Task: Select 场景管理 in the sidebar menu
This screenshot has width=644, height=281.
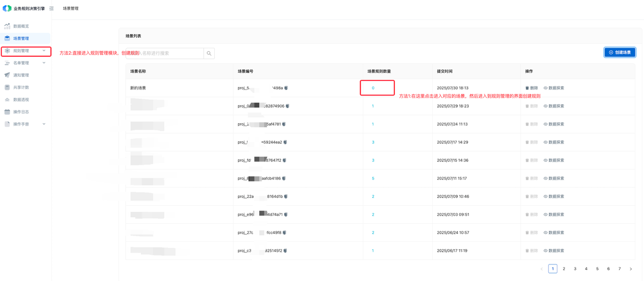Action: pyautogui.click(x=21, y=38)
